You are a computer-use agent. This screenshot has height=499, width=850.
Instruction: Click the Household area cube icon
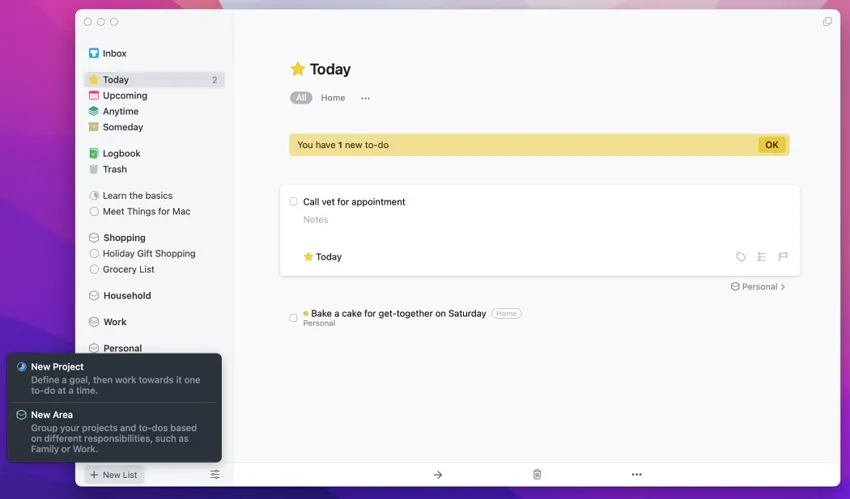(x=94, y=295)
